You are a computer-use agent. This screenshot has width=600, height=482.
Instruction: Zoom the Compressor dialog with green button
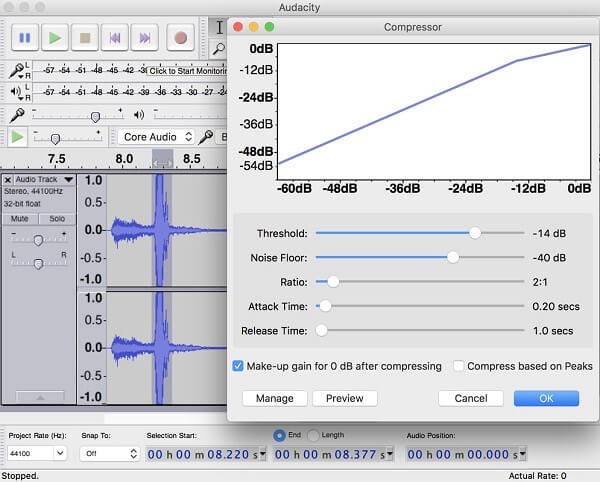(x=269, y=27)
